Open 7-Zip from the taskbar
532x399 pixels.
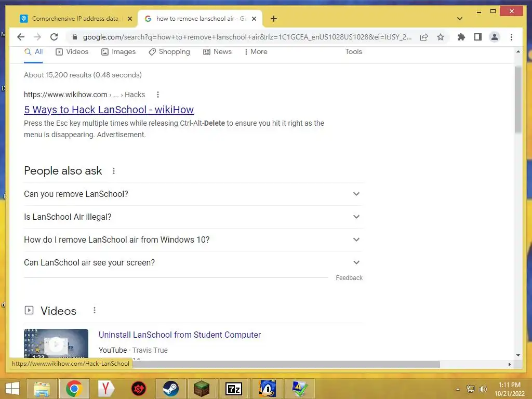pyautogui.click(x=234, y=389)
